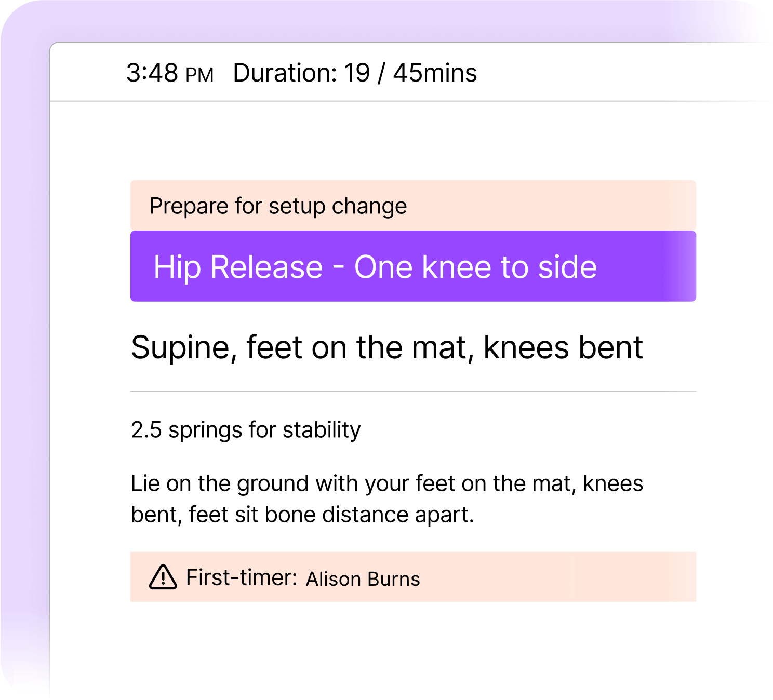Select the name Alison Burns
The image size is (773, 700).
(x=363, y=579)
